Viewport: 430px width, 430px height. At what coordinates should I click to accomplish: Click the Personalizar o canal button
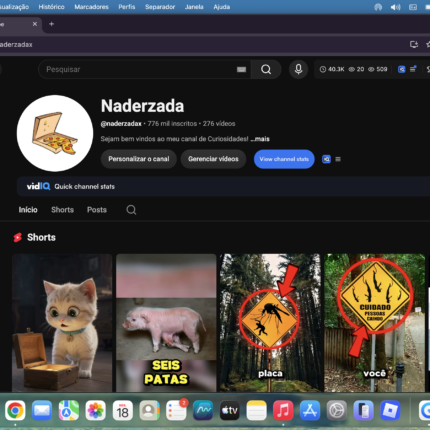139,159
